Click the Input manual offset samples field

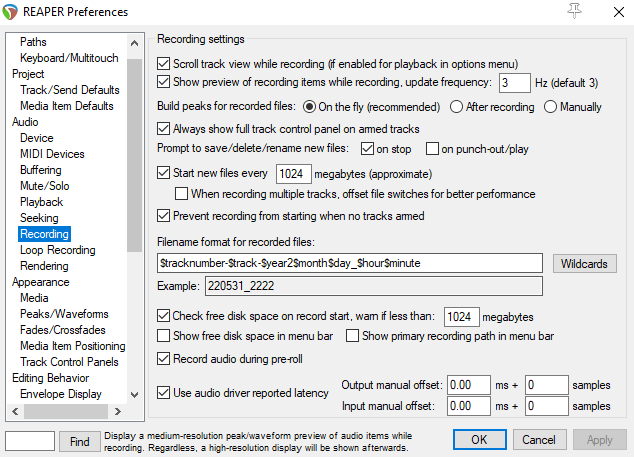coord(547,406)
